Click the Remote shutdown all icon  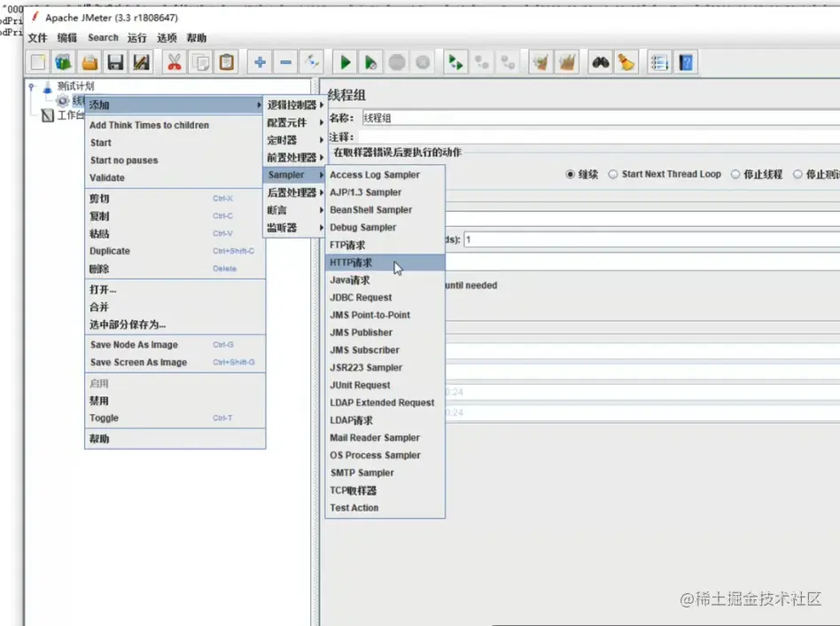pos(508,62)
